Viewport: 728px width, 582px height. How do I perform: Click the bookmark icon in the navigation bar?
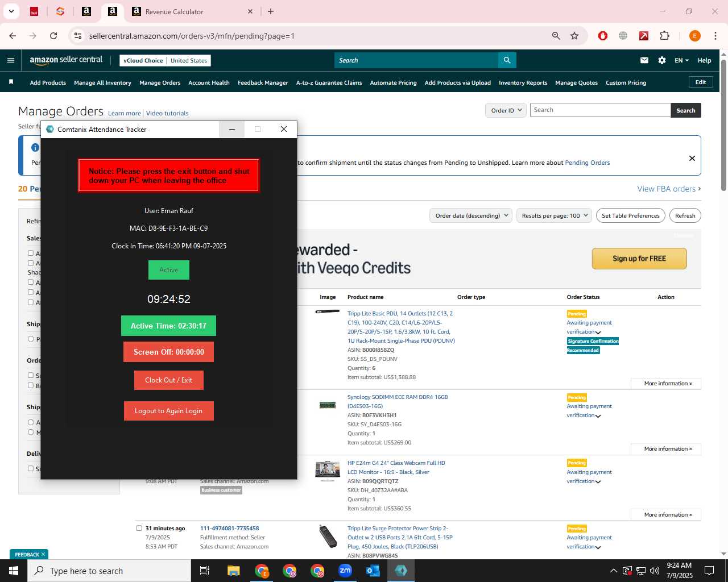pos(11,82)
